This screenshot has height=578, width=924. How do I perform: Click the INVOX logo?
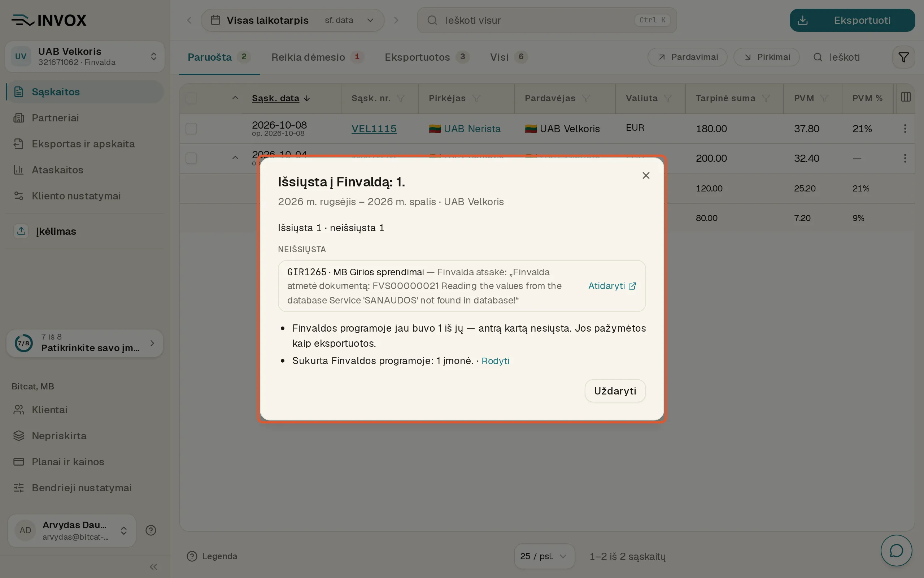(x=49, y=20)
